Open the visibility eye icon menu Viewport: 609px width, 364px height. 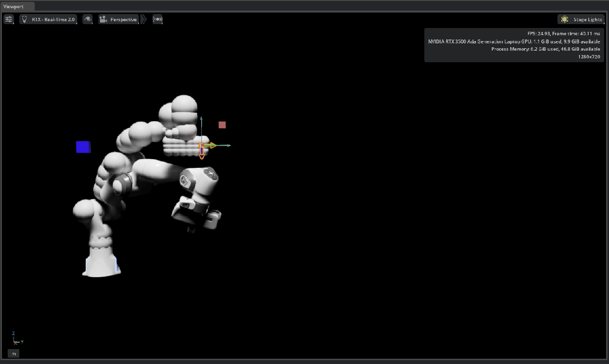tap(88, 19)
